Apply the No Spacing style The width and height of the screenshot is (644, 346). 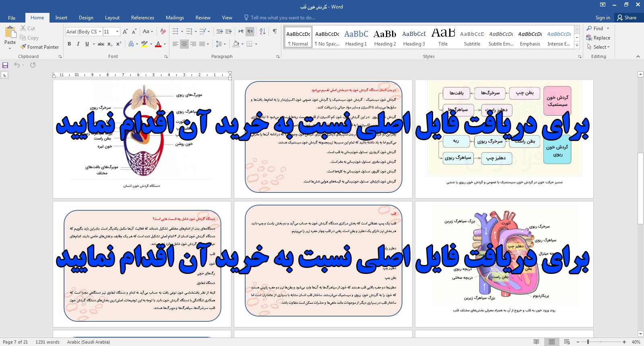pyautogui.click(x=327, y=37)
